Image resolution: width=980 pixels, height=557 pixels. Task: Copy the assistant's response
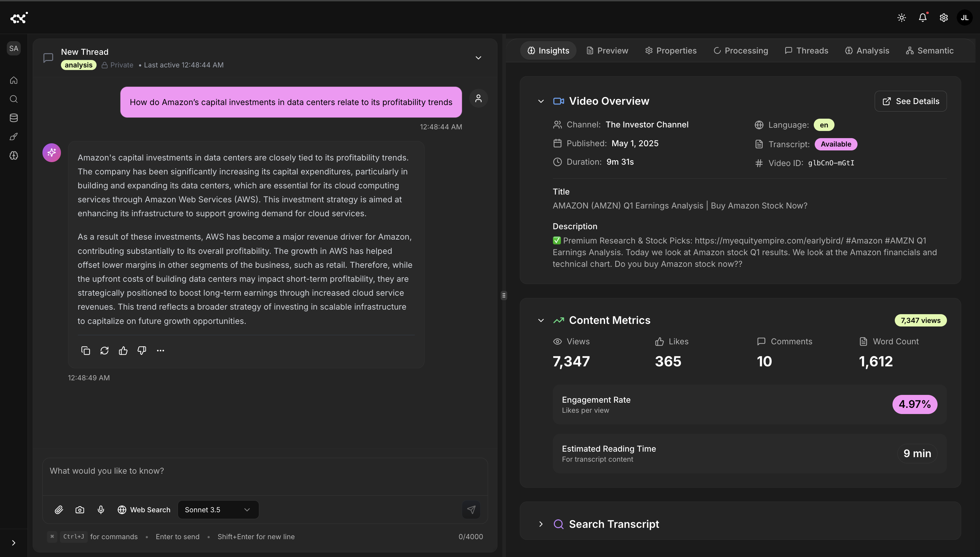click(86, 350)
